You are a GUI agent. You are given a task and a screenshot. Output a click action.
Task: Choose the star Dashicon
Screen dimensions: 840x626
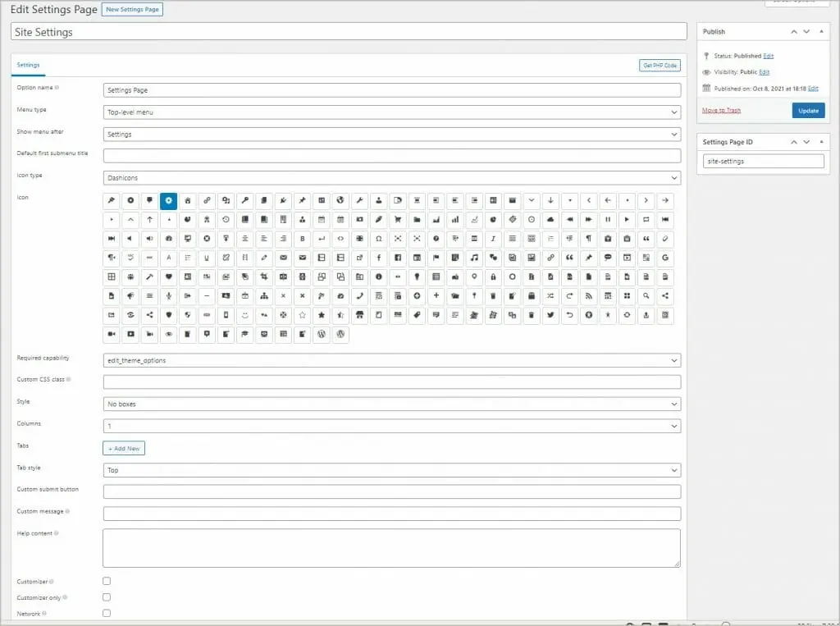(x=322, y=314)
